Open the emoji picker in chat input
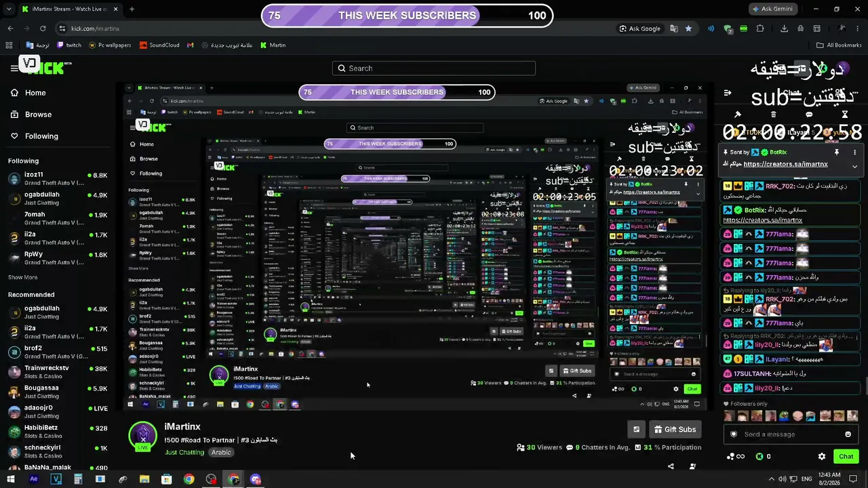The height and width of the screenshot is (488, 868). [x=848, y=434]
